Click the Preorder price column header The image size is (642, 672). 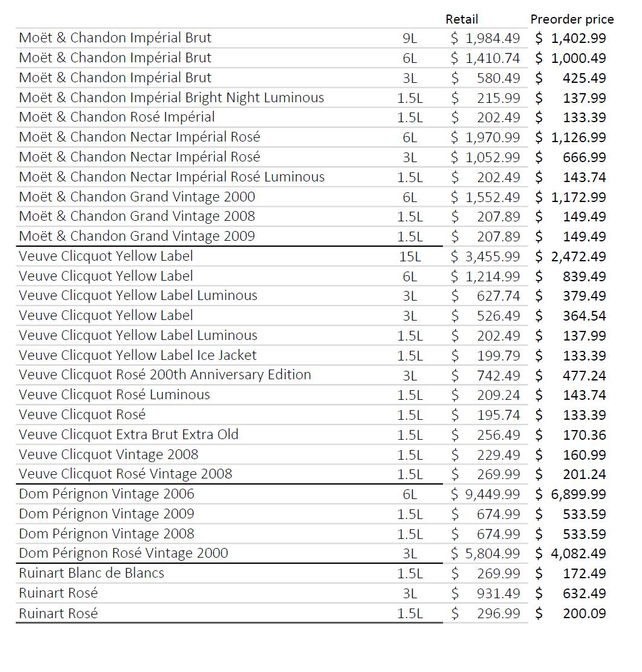(x=572, y=19)
